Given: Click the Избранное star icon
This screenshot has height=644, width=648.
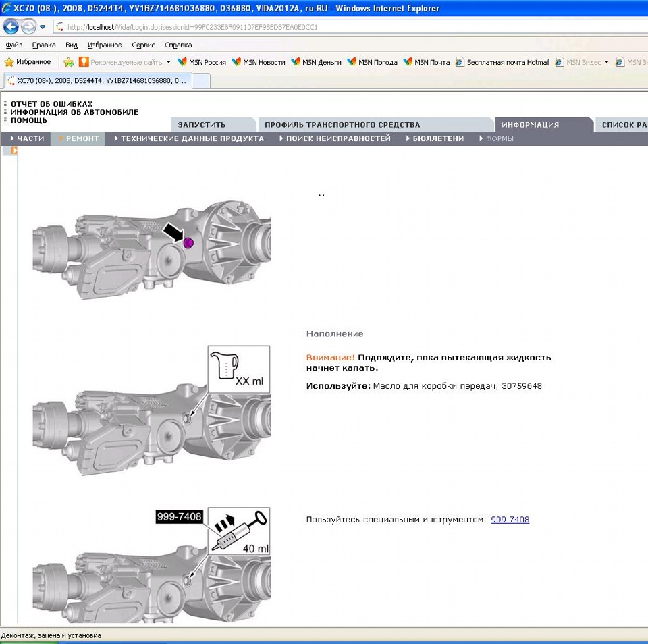Looking at the screenshot, I should click(9, 62).
